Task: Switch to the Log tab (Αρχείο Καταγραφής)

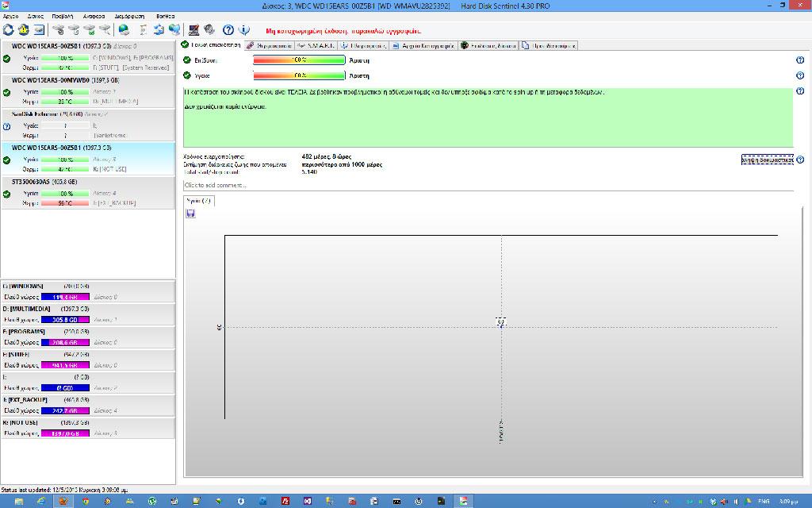Action: [423, 45]
